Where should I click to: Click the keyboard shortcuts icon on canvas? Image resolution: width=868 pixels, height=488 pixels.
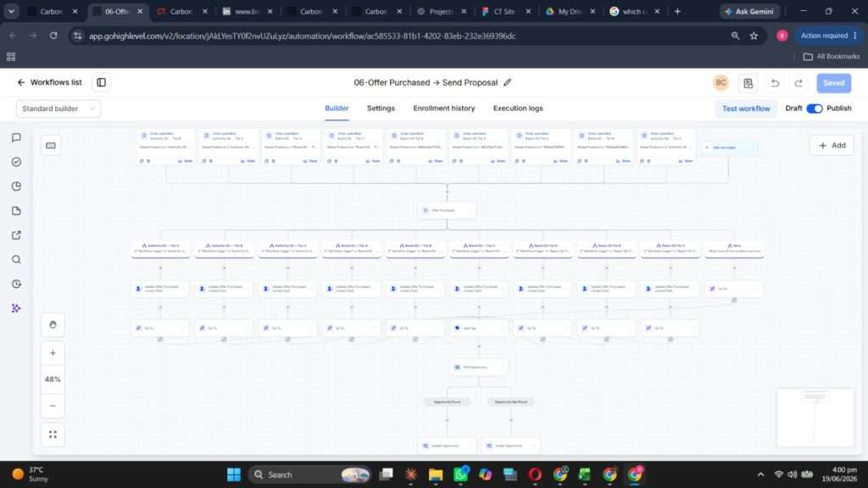pos(51,146)
